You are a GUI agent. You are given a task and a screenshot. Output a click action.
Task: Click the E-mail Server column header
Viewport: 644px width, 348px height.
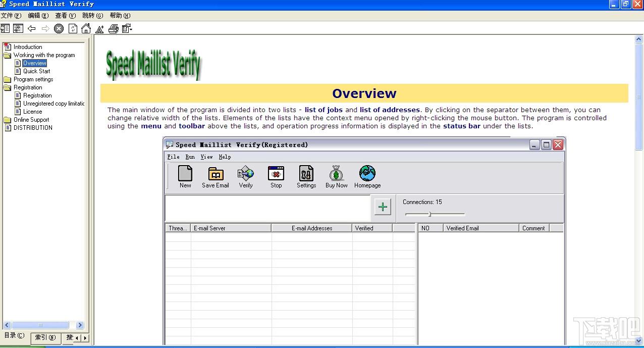tap(231, 228)
